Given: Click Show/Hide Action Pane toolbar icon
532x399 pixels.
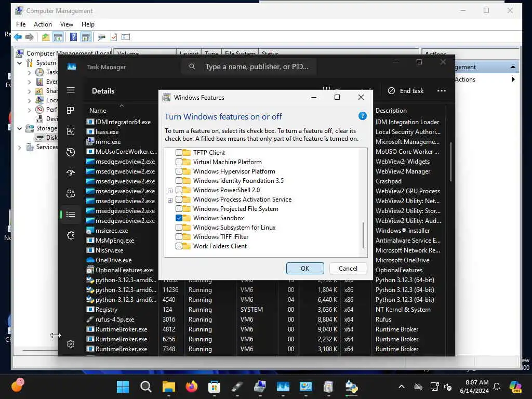Looking at the screenshot, I should point(86,37).
